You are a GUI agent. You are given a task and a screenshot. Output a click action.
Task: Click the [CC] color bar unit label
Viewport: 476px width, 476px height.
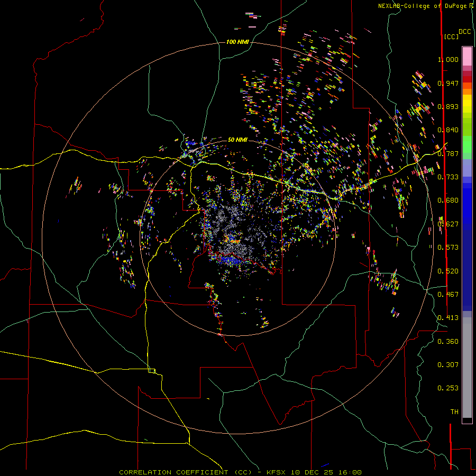click(x=452, y=36)
